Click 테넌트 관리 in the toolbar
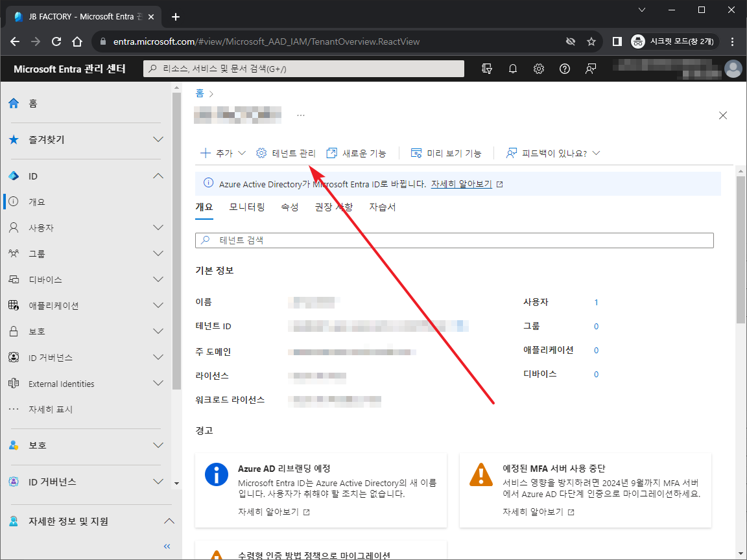747x560 pixels. click(x=286, y=153)
